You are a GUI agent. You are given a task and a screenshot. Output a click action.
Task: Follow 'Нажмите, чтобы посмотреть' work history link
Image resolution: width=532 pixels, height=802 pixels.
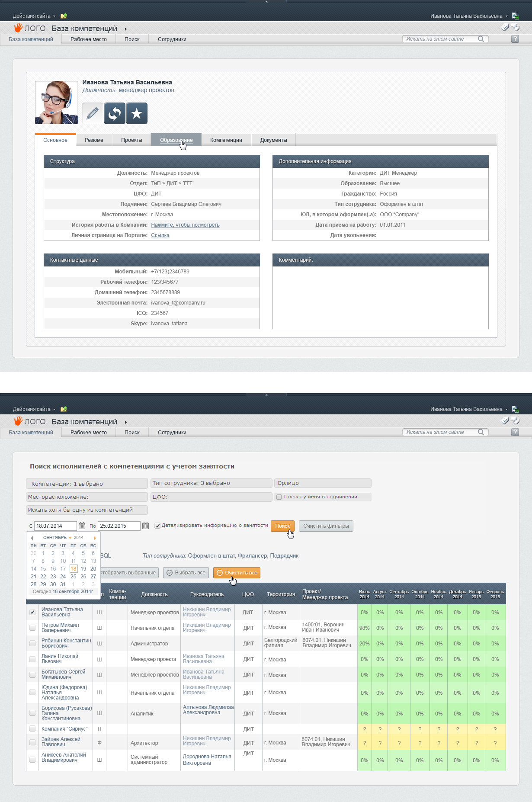185,225
